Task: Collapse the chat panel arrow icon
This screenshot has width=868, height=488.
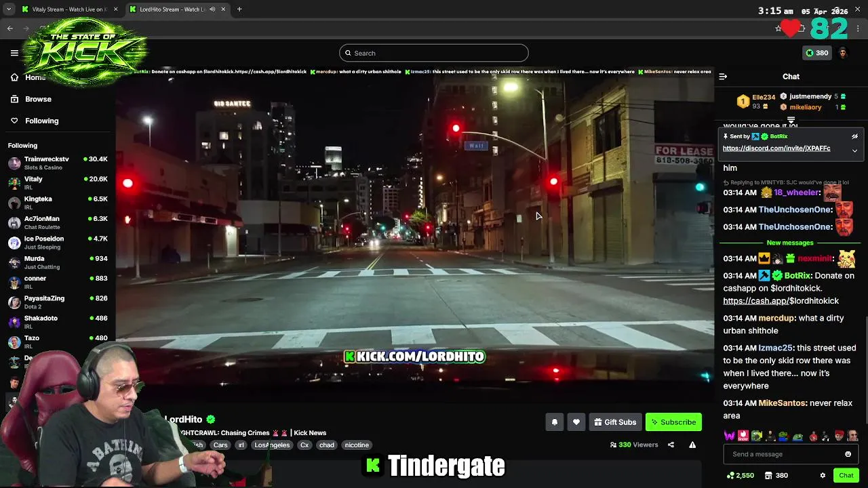Action: (x=723, y=77)
